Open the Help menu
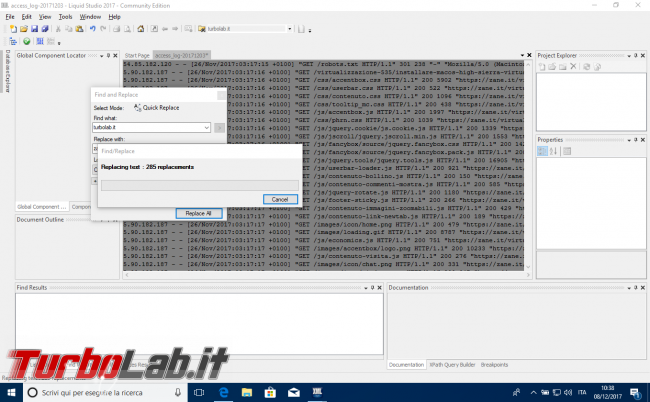Viewport: 650px width, 402px height. [x=114, y=17]
